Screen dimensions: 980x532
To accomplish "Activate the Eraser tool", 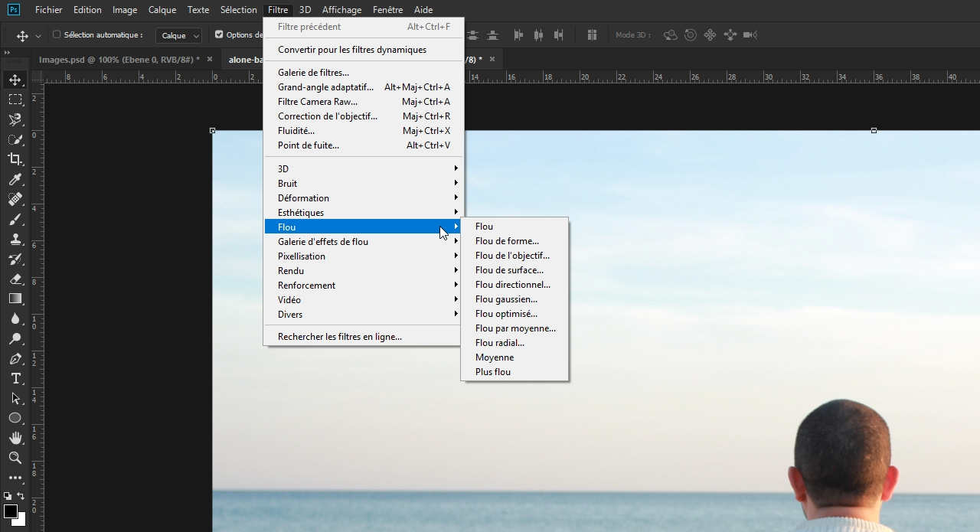I will [x=15, y=279].
